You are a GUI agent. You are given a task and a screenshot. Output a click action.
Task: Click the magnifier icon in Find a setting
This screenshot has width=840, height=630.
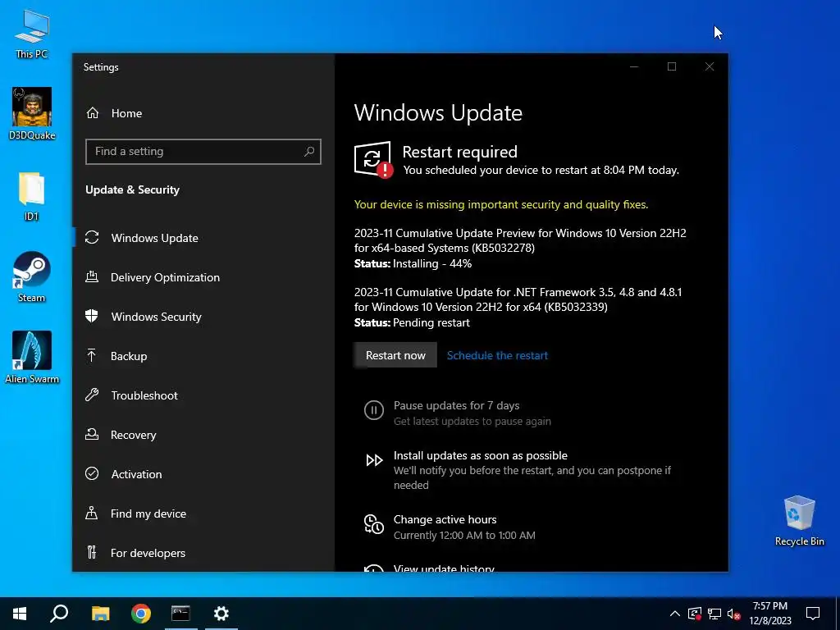pos(309,152)
